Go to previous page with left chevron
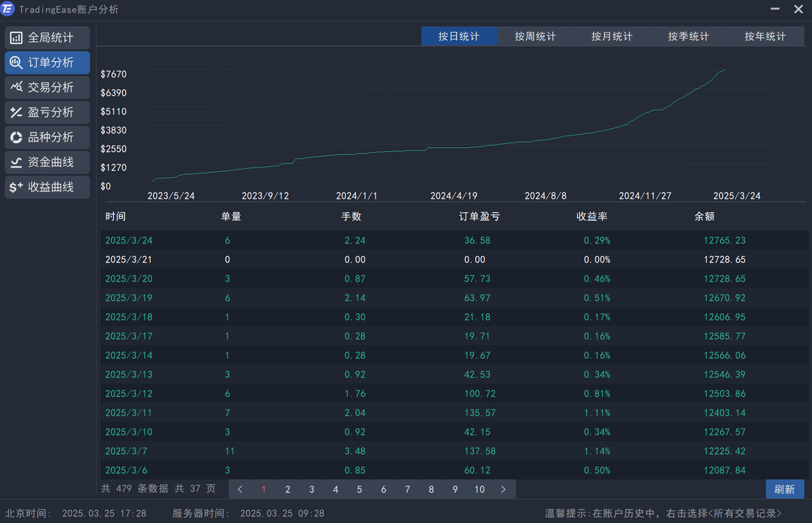 coord(240,489)
